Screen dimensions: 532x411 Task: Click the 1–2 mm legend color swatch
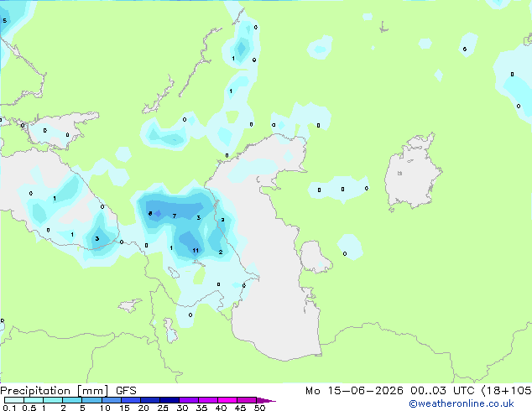coord(53,400)
